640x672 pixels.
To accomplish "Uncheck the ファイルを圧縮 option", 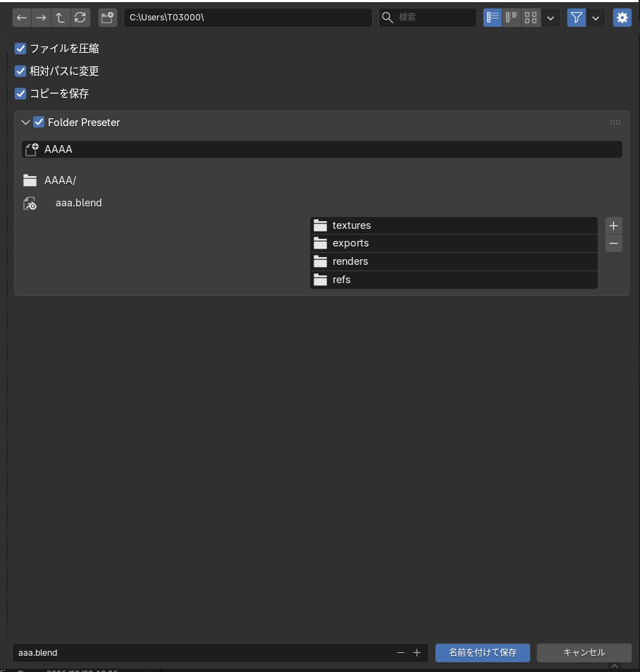I will coord(20,49).
